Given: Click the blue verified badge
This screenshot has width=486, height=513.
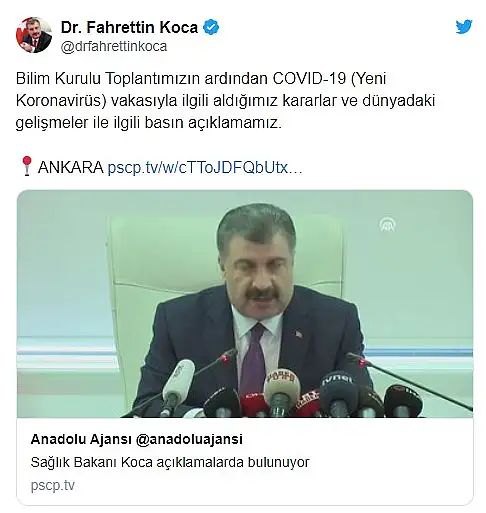Looking at the screenshot, I should click(211, 27).
